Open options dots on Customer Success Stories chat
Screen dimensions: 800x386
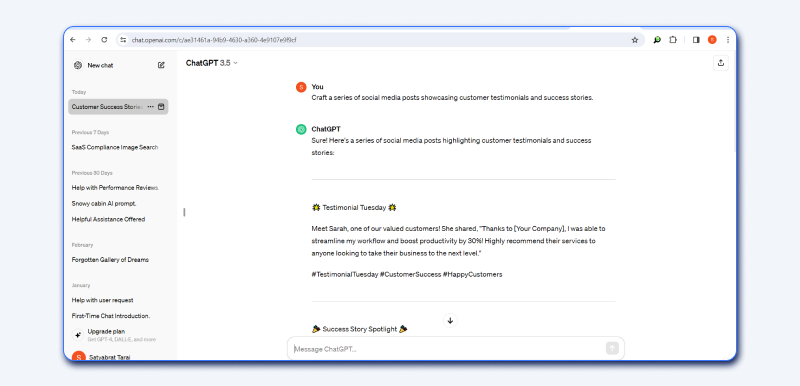point(151,107)
